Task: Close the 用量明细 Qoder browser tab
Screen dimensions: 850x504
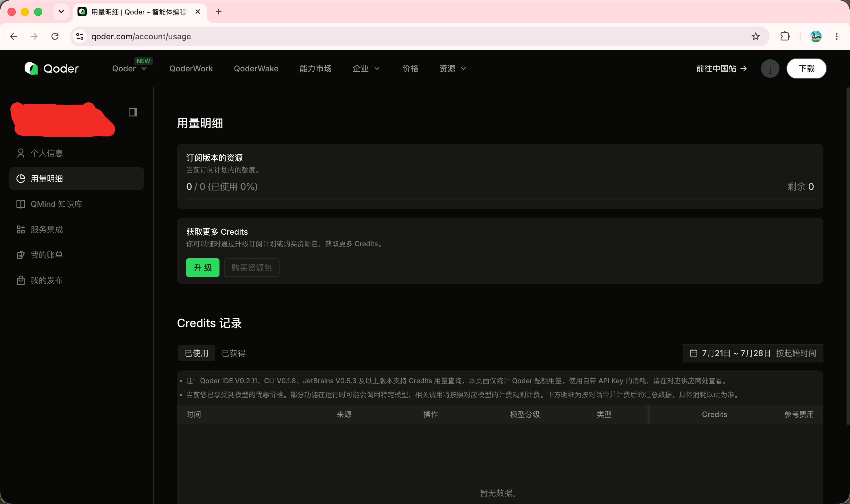Action: pos(198,12)
